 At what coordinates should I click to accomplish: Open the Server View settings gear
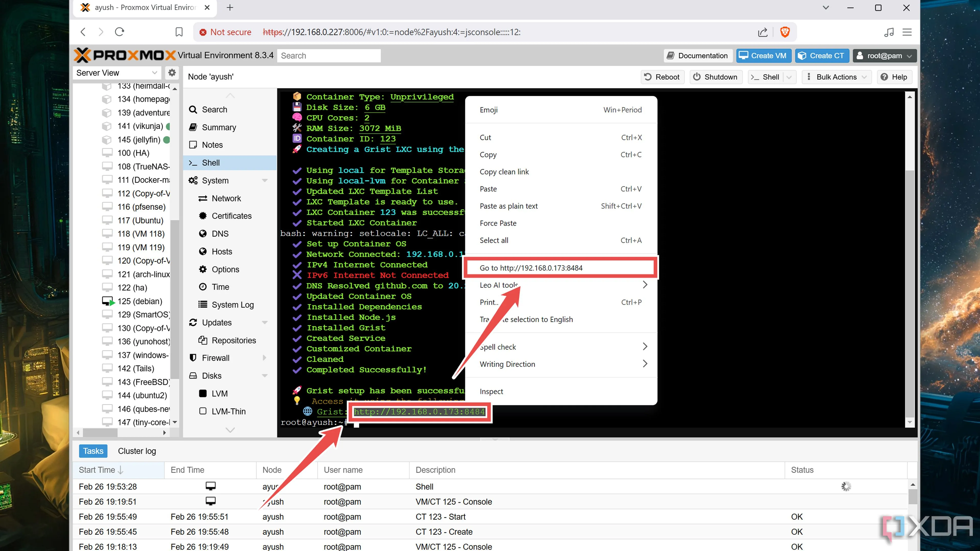coord(172,72)
